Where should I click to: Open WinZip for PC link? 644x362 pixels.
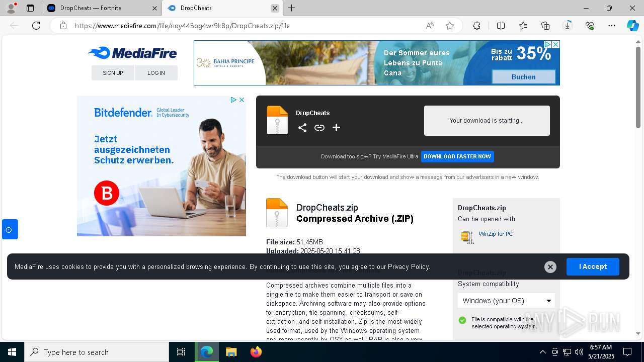click(x=496, y=234)
